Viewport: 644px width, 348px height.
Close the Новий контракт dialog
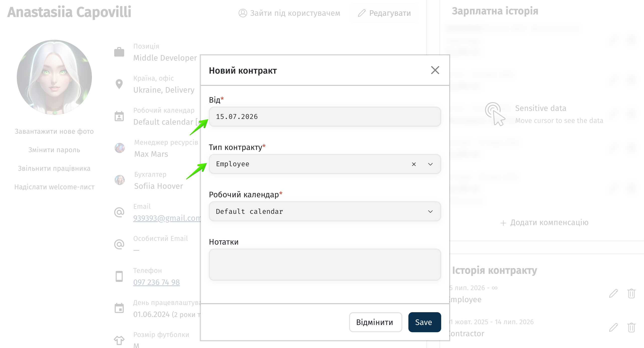click(435, 70)
